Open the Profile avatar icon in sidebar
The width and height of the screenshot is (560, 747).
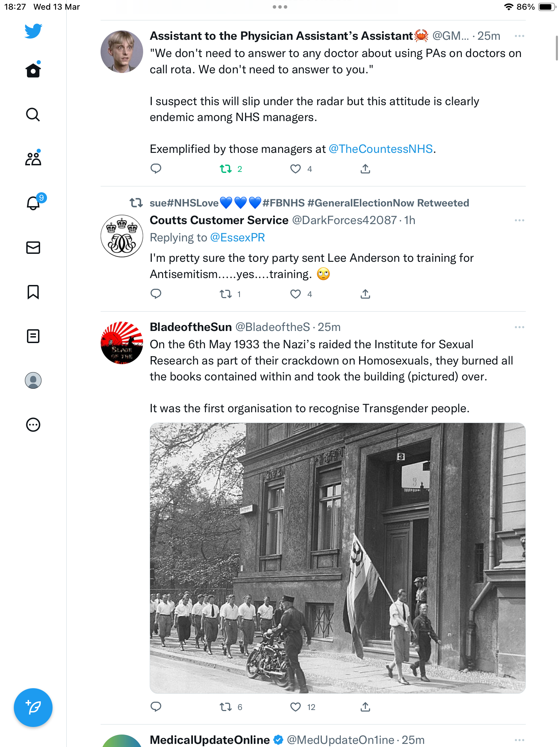[x=33, y=380]
